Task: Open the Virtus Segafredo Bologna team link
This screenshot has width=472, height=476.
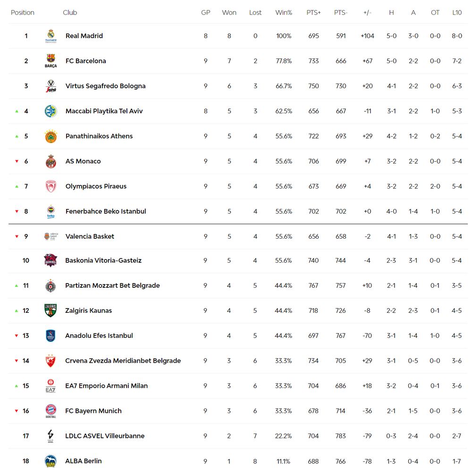Action: 105,86
